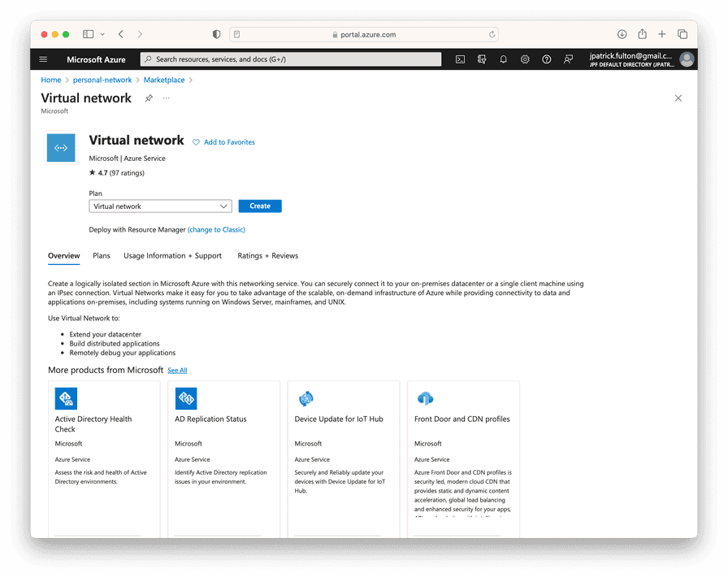Open the account menu for jpatrick.fulton

click(641, 59)
